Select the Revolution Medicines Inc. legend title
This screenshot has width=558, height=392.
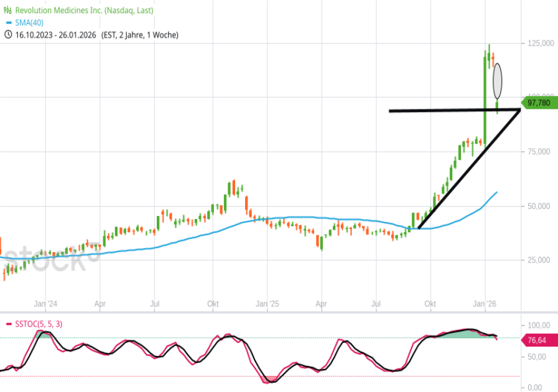click(83, 11)
